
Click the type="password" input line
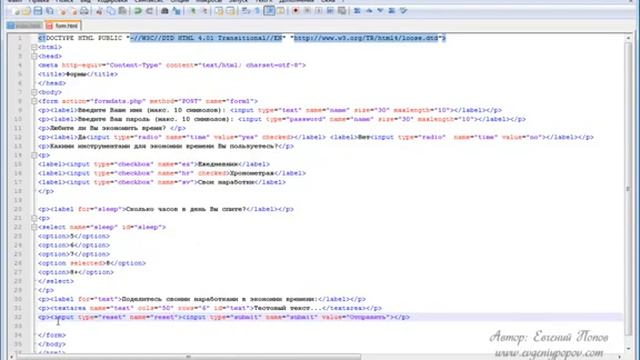(x=282, y=119)
